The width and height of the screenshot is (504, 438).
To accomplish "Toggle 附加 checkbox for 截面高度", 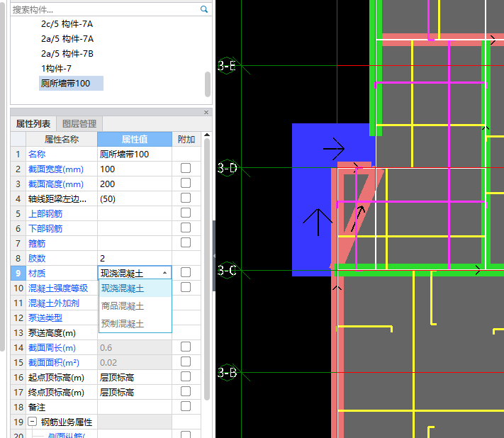I will (x=186, y=183).
